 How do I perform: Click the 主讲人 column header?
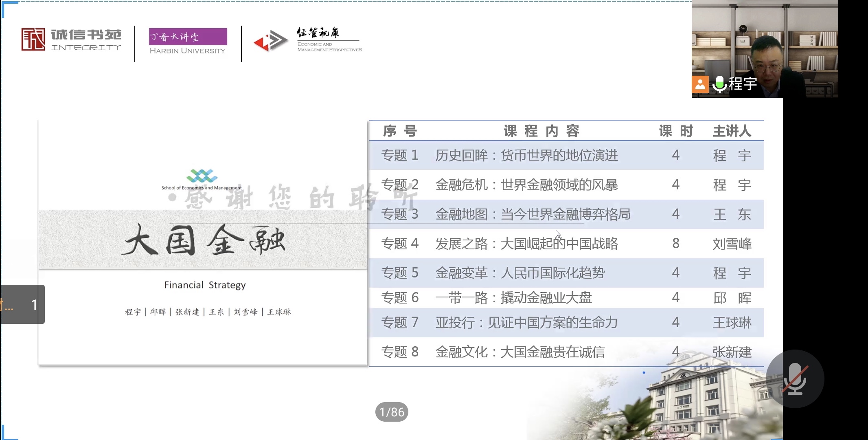pos(732,131)
